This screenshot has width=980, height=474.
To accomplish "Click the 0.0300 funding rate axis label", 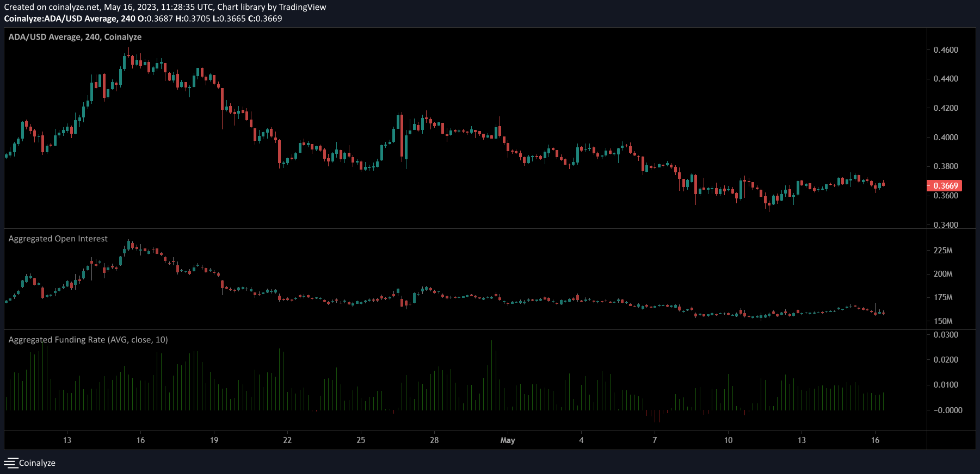I will click(x=946, y=335).
